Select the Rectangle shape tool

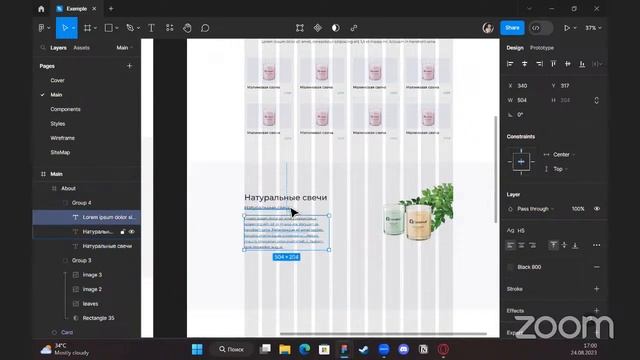pyautogui.click(x=109, y=28)
